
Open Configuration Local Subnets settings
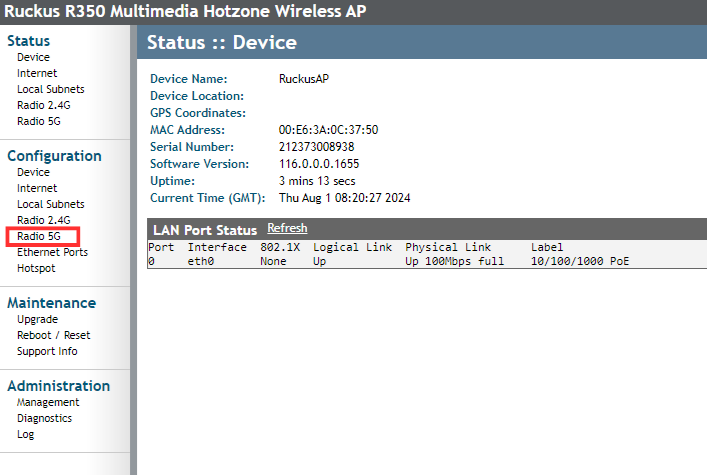[50, 204]
